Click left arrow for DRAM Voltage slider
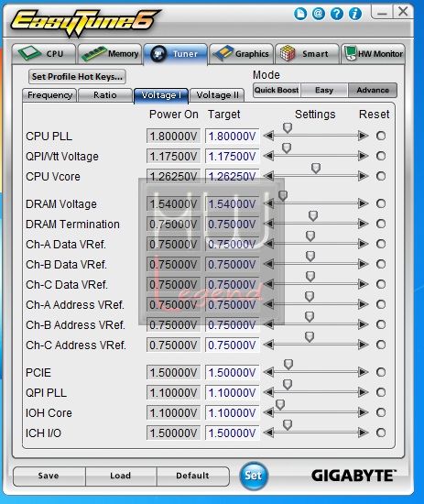Image resolution: width=424 pixels, height=504 pixels. pyautogui.click(x=269, y=203)
